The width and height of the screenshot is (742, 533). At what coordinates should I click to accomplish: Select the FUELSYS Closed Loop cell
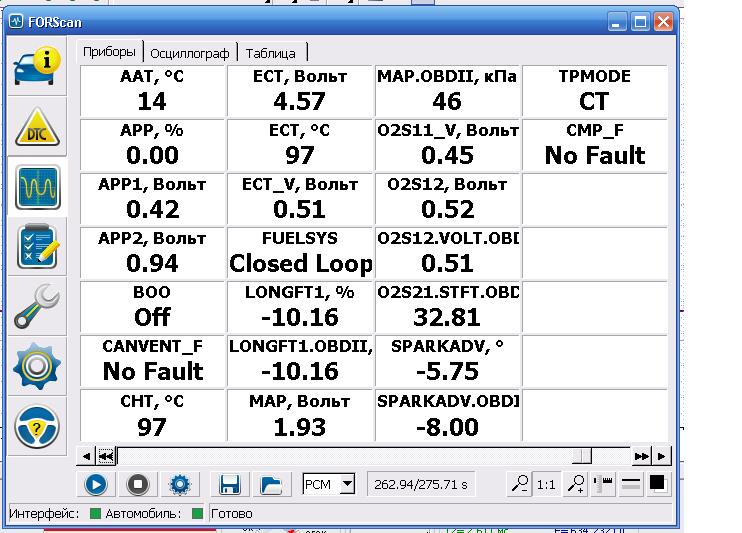pyautogui.click(x=300, y=252)
